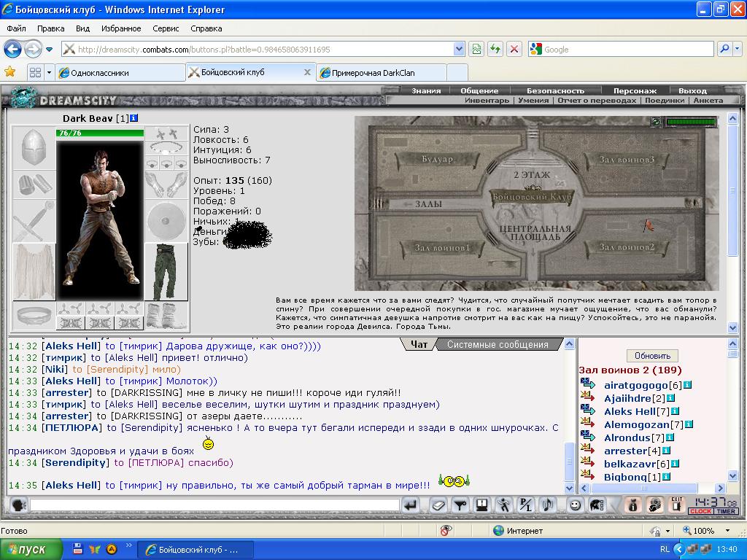Click the gloves equipment slot
The height and width of the screenshot is (560, 747).
[166, 184]
